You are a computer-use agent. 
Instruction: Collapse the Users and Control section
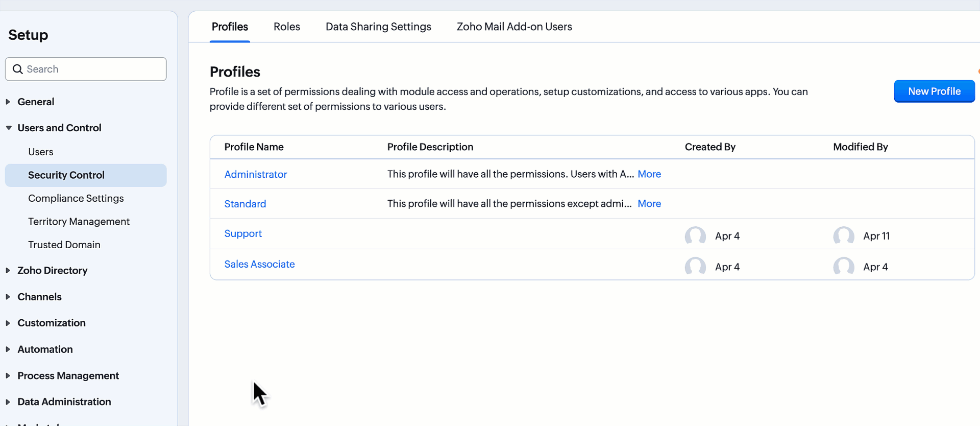(8, 128)
